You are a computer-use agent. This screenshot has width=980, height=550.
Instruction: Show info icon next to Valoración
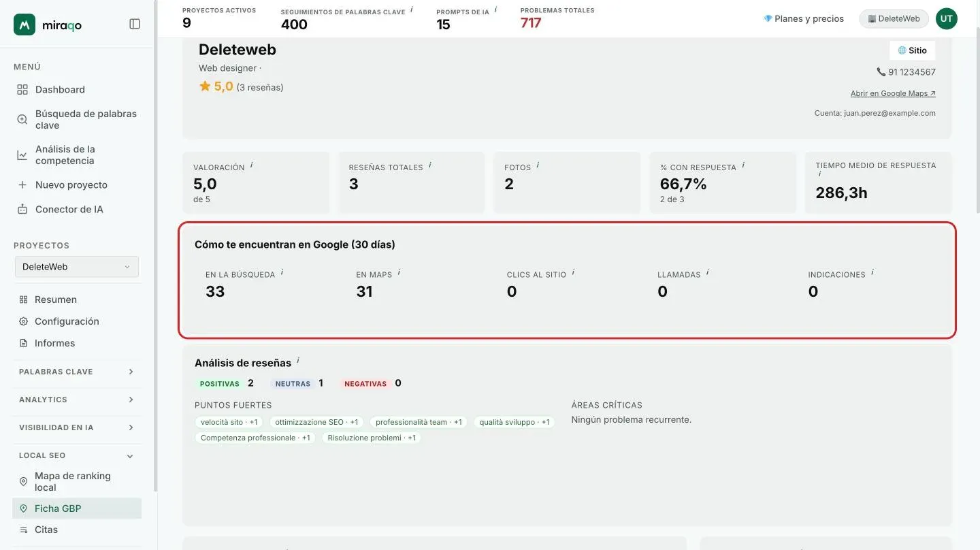pos(252,165)
